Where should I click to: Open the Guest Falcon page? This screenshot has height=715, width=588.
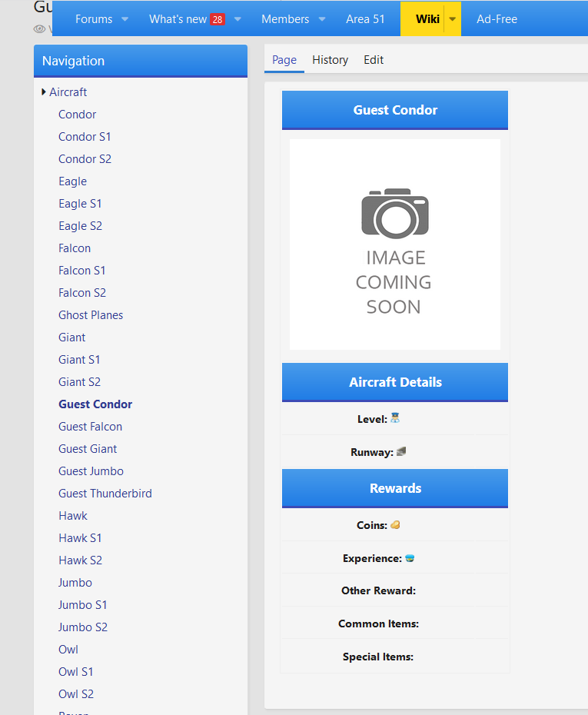[x=90, y=427]
